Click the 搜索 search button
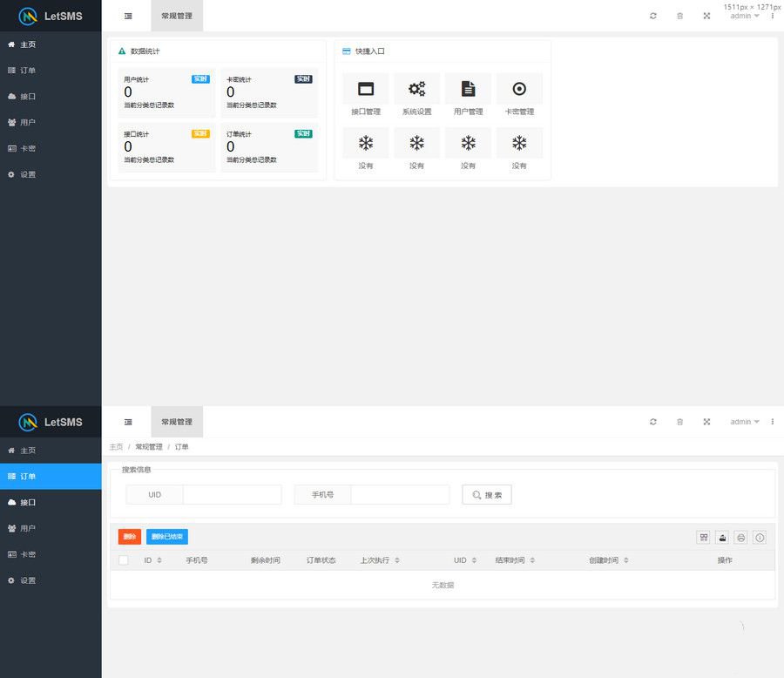 tap(487, 495)
